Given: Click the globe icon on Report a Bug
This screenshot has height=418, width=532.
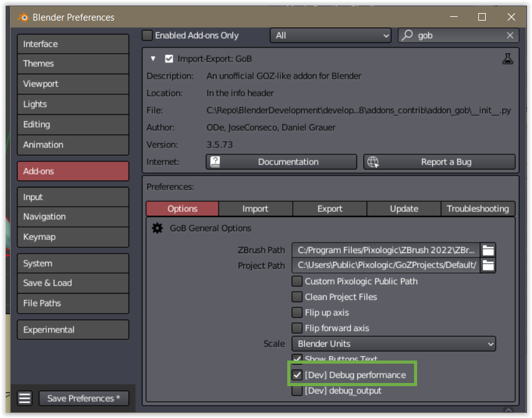Looking at the screenshot, I should pos(373,162).
